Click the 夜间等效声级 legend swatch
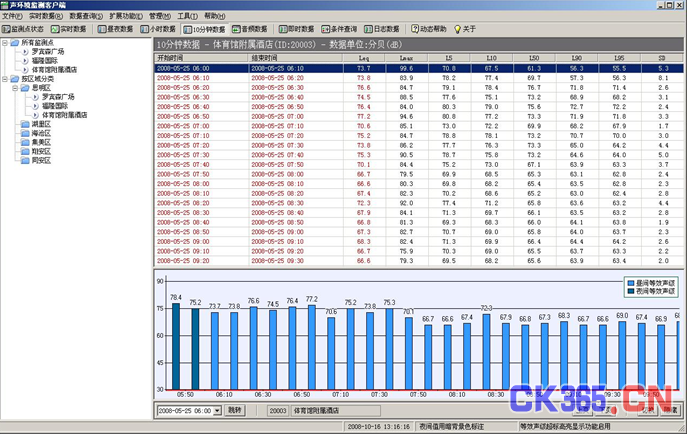This screenshot has height=434, width=687. point(630,291)
